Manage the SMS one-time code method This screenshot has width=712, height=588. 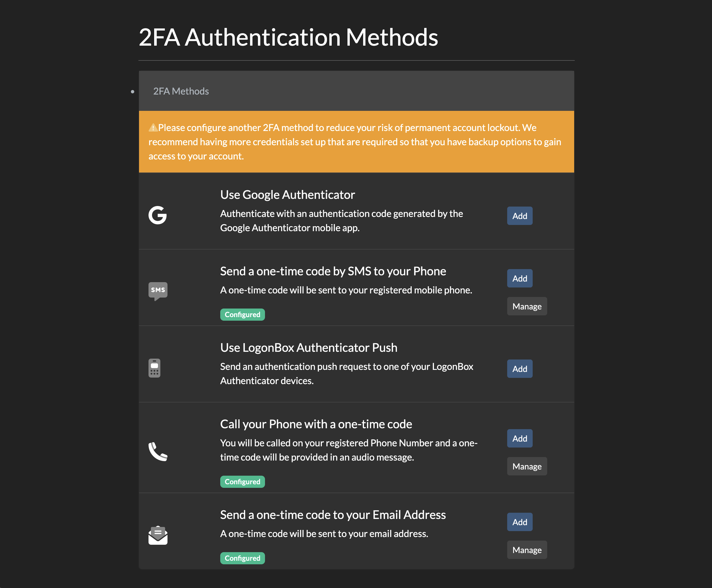pos(527,306)
